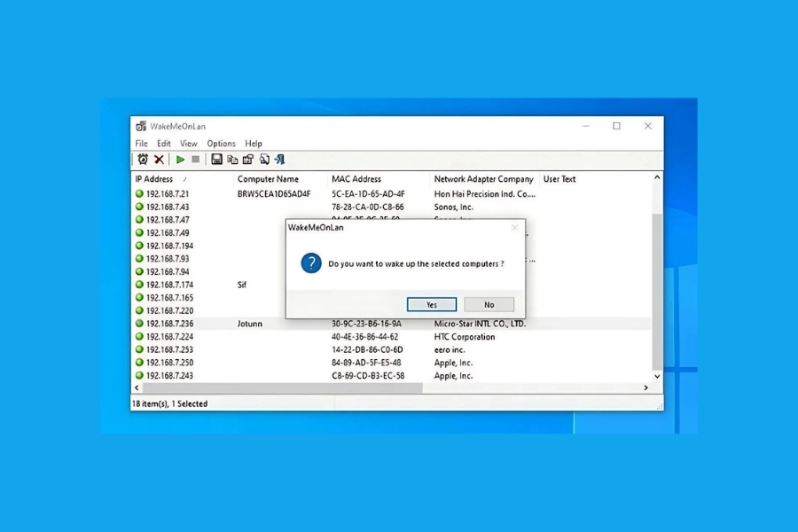
Task: Click the vertical scrollbar up arrow
Action: pos(657,177)
